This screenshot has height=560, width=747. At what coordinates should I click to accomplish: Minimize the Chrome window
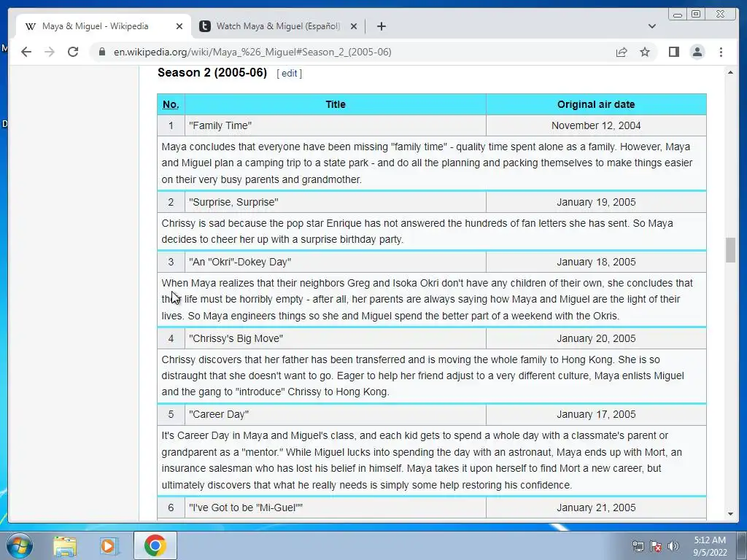coord(678,15)
